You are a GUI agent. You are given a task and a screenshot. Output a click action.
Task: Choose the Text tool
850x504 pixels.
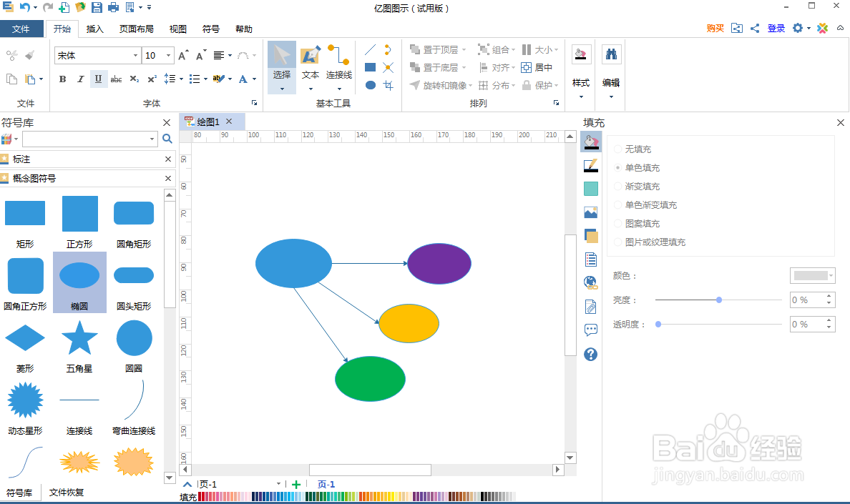[311, 66]
